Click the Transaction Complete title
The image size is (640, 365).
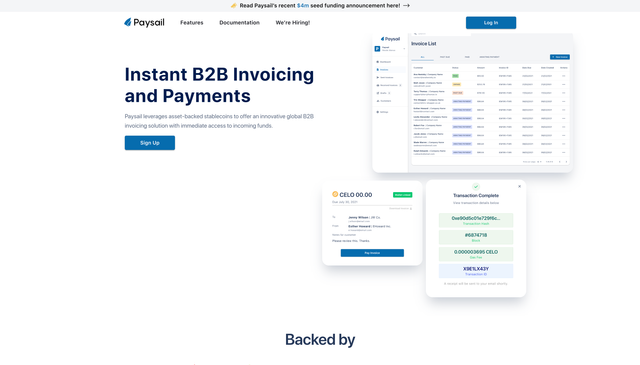[476, 196]
